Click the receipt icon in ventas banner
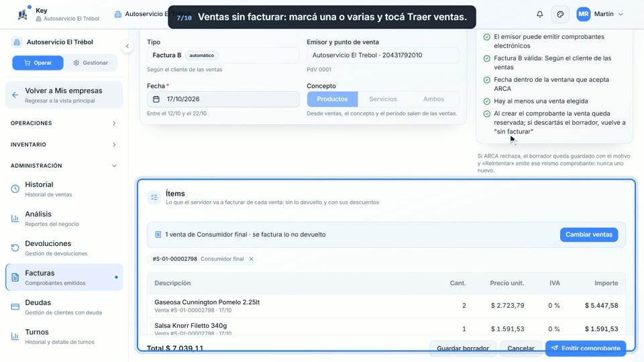The height and width of the screenshot is (362, 644). 158,235
